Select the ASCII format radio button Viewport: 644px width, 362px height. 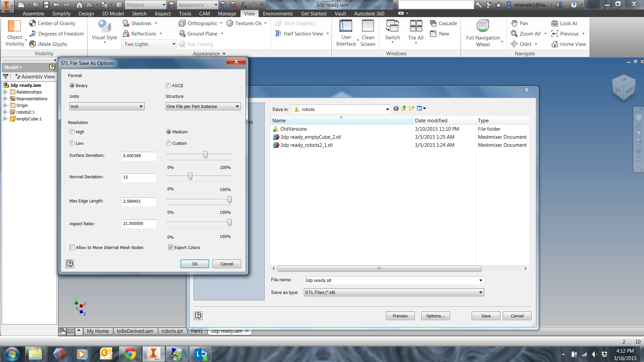coord(168,85)
